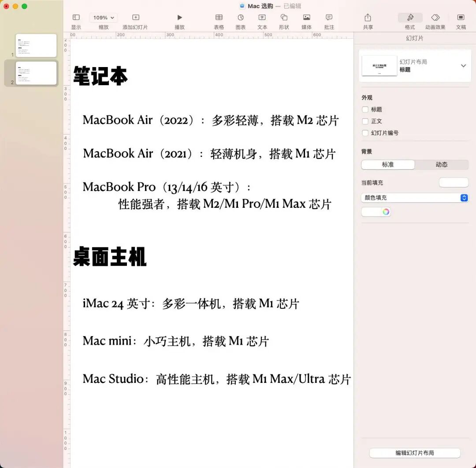The width and height of the screenshot is (476, 468).
Task: Click the 桌面主机 heading text
Action: click(x=110, y=257)
